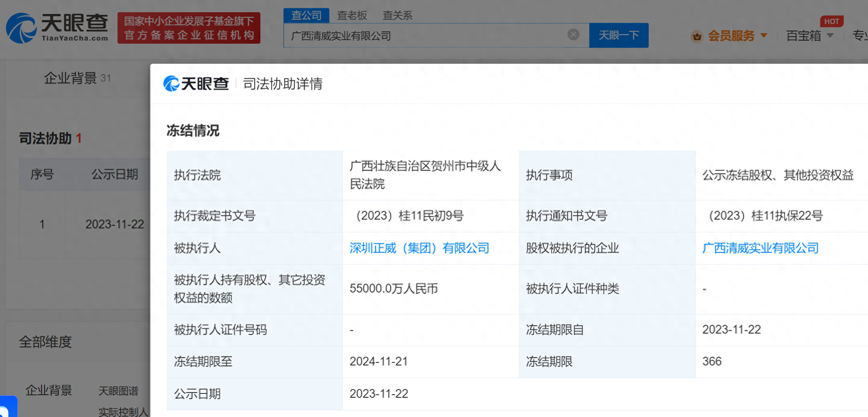Open 广西清威实业有限公司 company link
This screenshot has width=868, height=417.
point(761,248)
